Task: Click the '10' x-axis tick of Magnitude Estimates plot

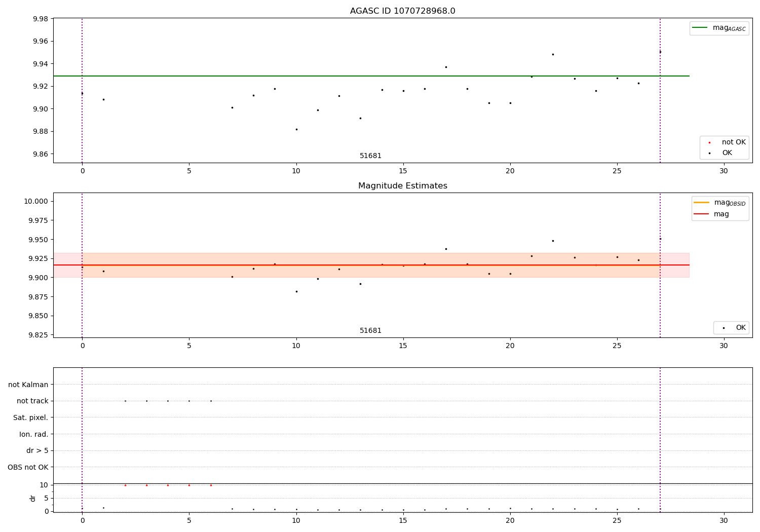Action: 296,346
